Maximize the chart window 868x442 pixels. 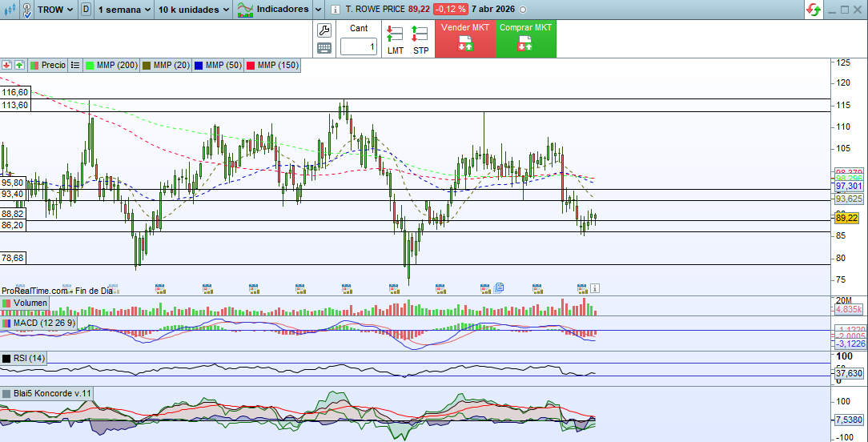coord(844,10)
